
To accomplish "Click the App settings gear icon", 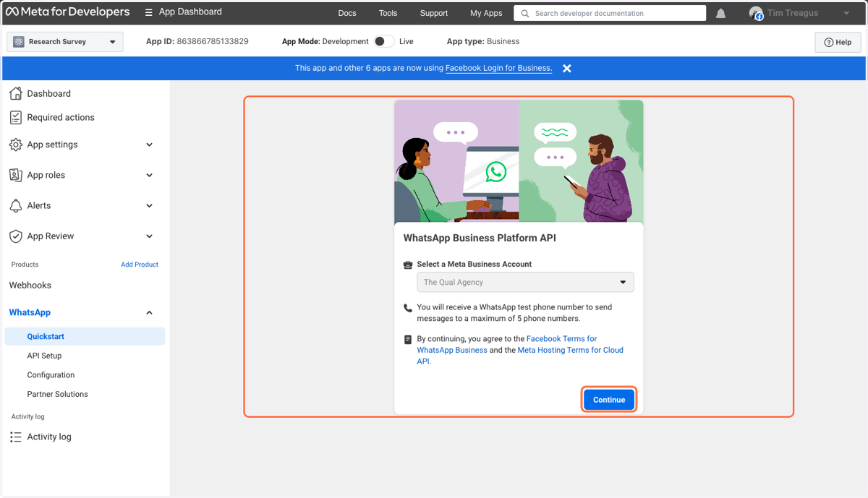I will pos(16,145).
